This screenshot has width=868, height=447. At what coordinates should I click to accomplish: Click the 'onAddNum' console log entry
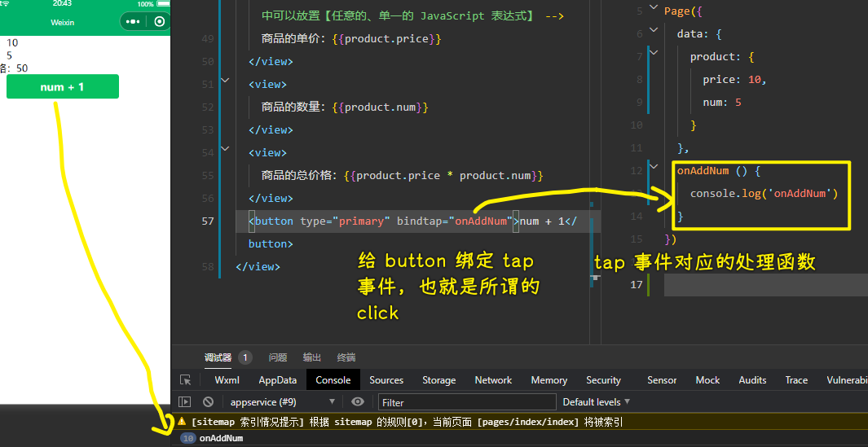click(x=221, y=438)
